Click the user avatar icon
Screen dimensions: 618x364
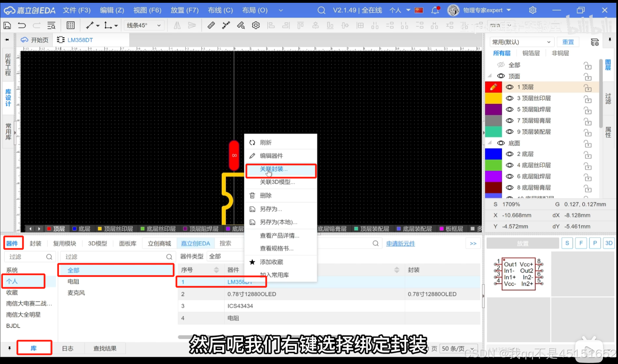click(453, 10)
